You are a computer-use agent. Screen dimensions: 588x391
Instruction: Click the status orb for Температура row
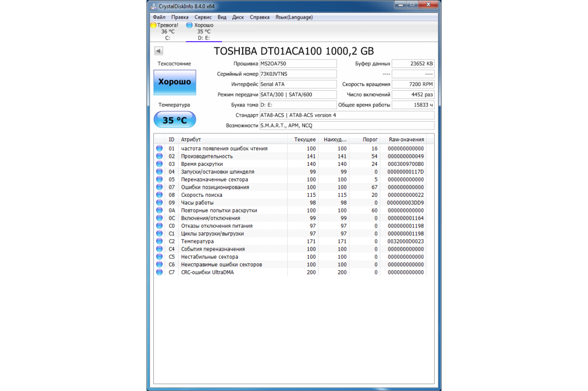point(159,241)
